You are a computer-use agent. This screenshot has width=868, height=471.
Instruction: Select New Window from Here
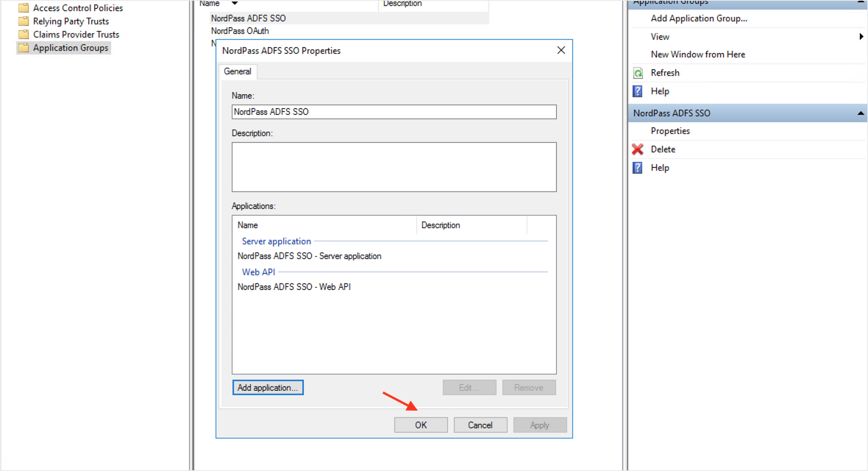tap(697, 54)
